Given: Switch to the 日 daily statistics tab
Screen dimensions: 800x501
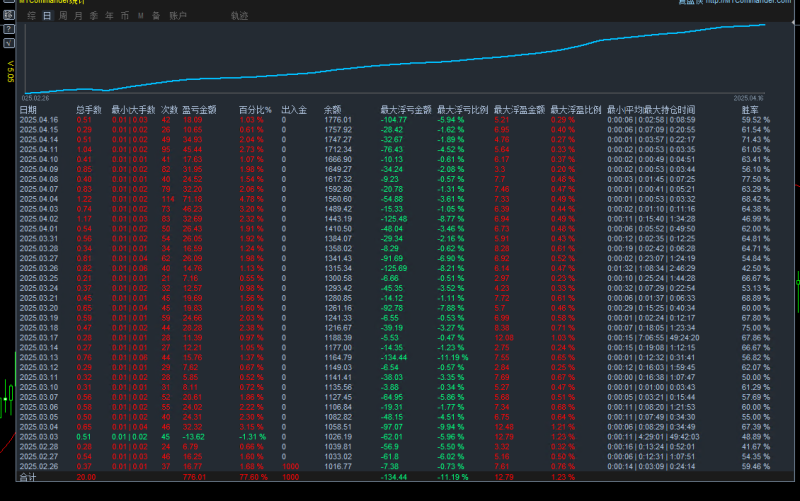Looking at the screenshot, I should 48,17.
